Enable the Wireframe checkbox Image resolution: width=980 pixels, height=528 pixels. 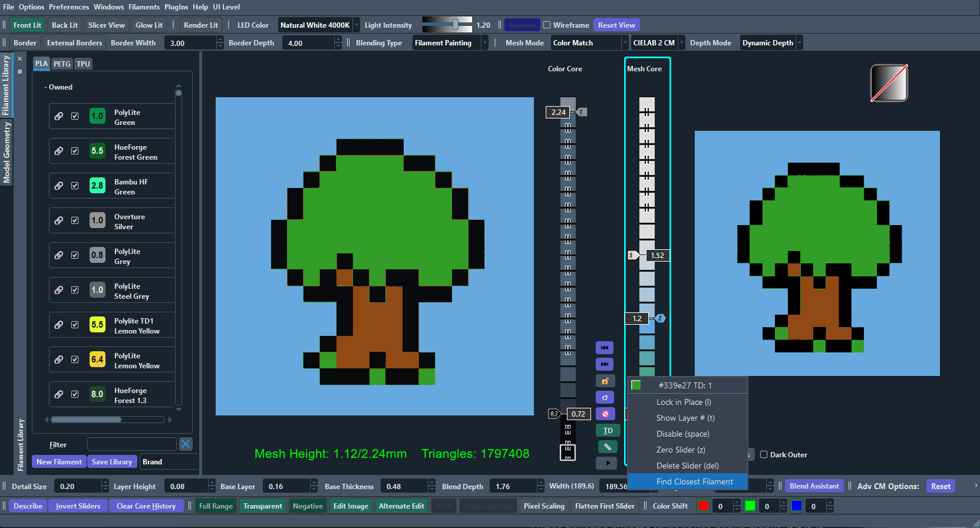pos(547,25)
